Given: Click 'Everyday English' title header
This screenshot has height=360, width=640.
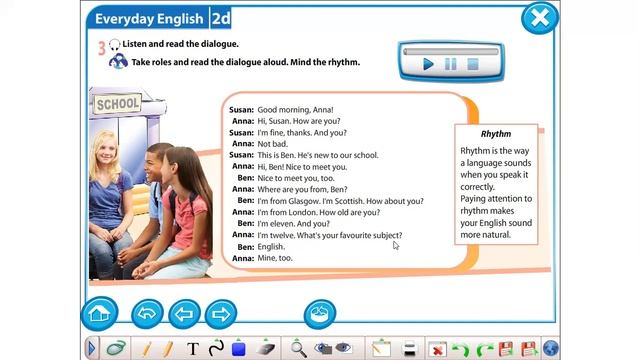Looking at the screenshot, I should point(149,19).
